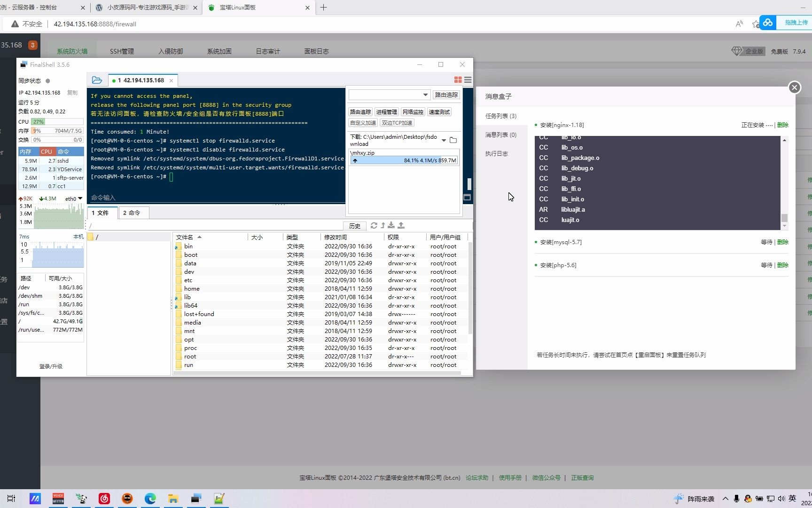The width and height of the screenshot is (812, 508).
Task: Open VoiceMeeter from the taskbar
Action: coord(58,499)
